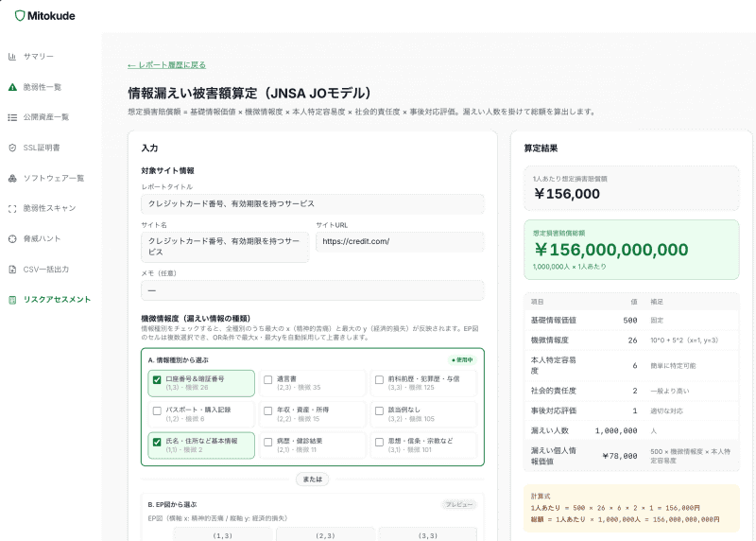The width and height of the screenshot is (756, 541).
Task: Click the ￥156,000,000,000 total amount
Action: (611, 250)
